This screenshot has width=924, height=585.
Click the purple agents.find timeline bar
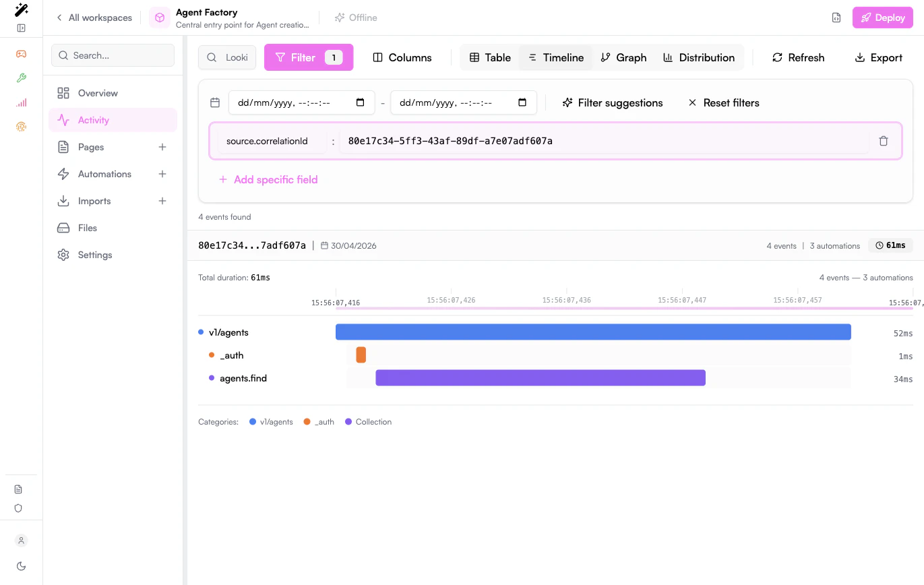tap(541, 378)
